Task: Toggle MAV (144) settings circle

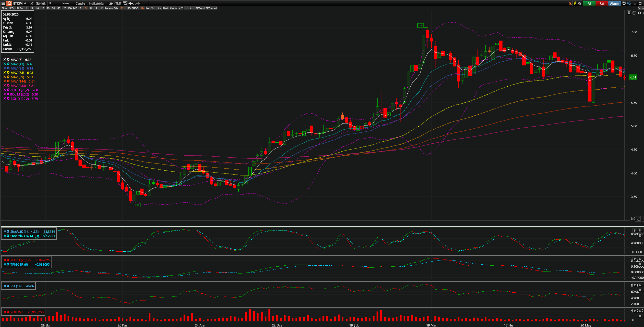Action: (8, 81)
